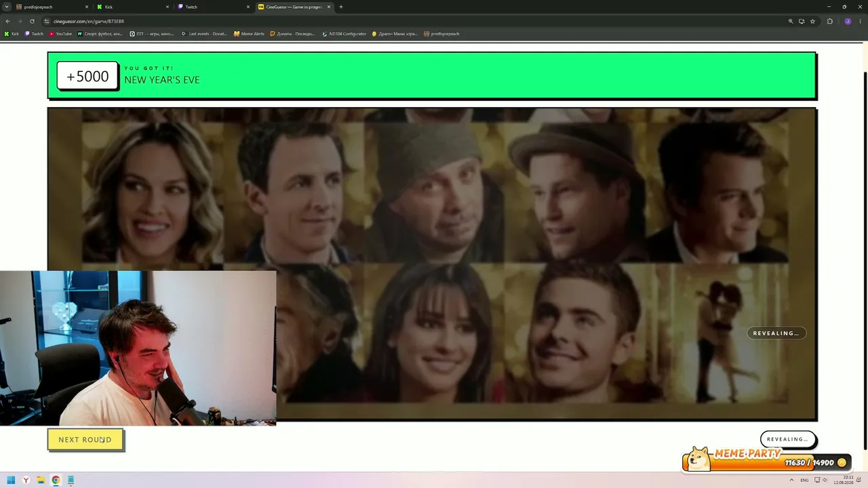Open the browser extensions puzzle icon

(x=829, y=21)
